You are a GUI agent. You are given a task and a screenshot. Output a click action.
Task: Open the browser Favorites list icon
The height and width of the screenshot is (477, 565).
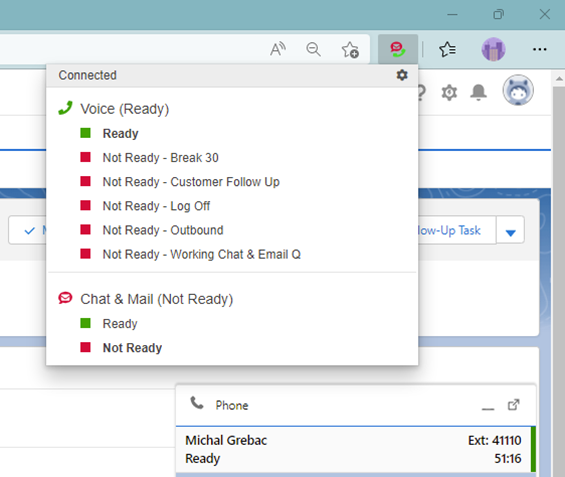448,49
